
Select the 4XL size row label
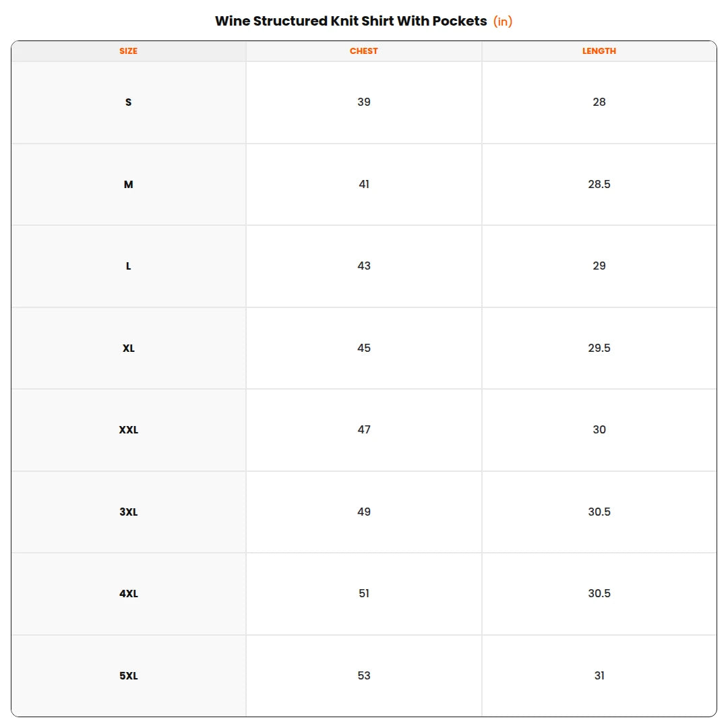128,594
